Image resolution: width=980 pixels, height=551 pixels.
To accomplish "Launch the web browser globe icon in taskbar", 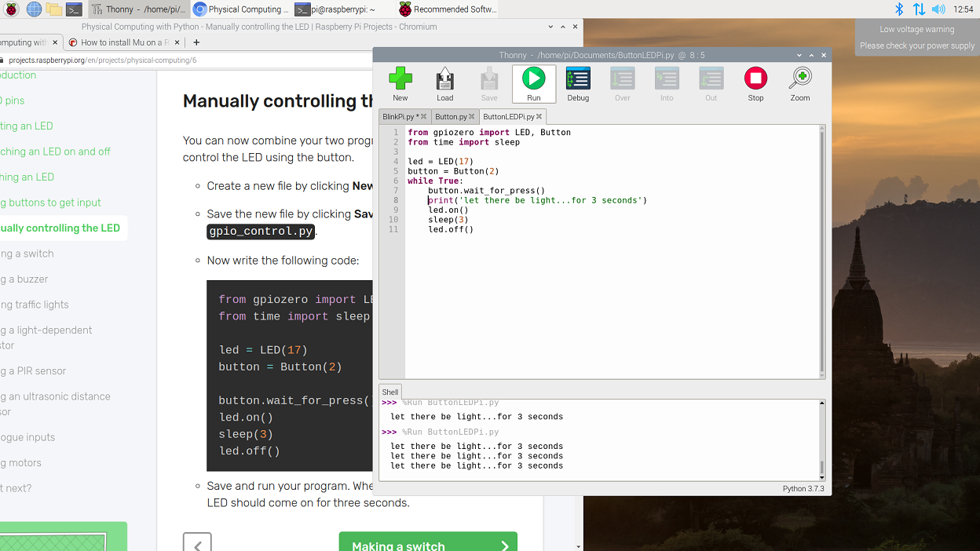I will click(34, 9).
